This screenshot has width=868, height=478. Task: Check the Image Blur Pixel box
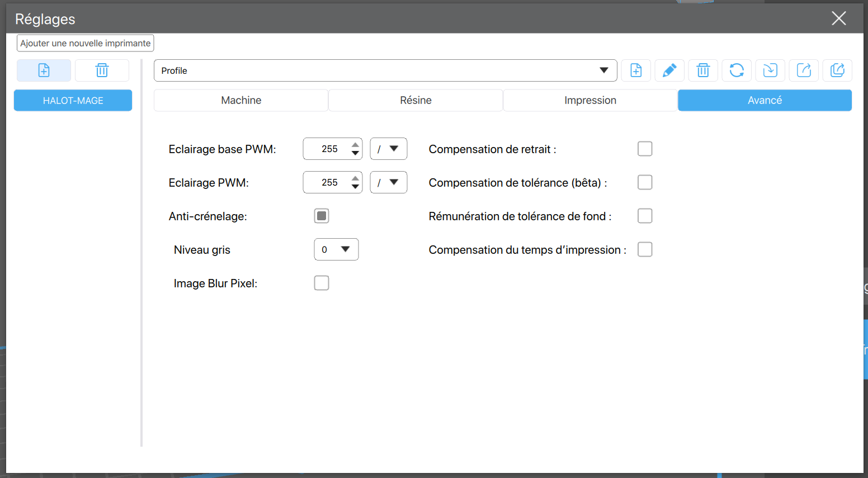pos(322,283)
